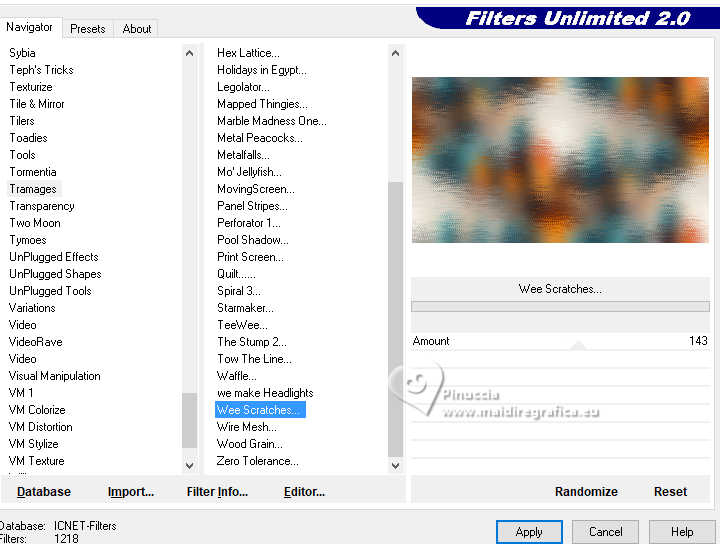720x544 pixels.
Task: Select VM Distortion category
Action: (40, 426)
